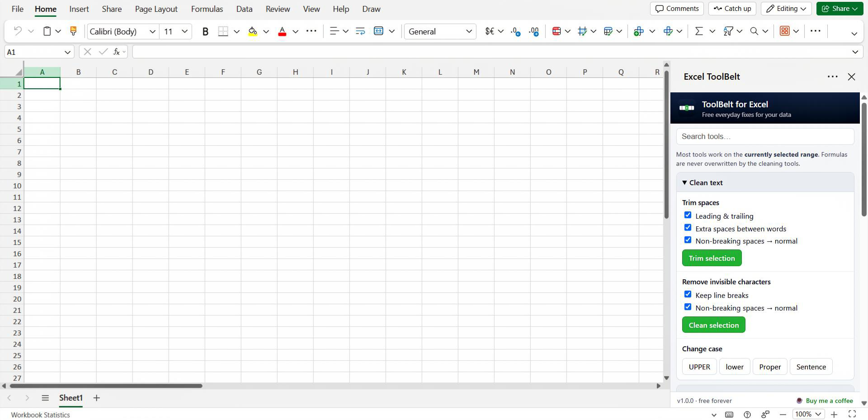Switch to the Insert tab
Screen dimensions: 868x420
[x=79, y=9]
